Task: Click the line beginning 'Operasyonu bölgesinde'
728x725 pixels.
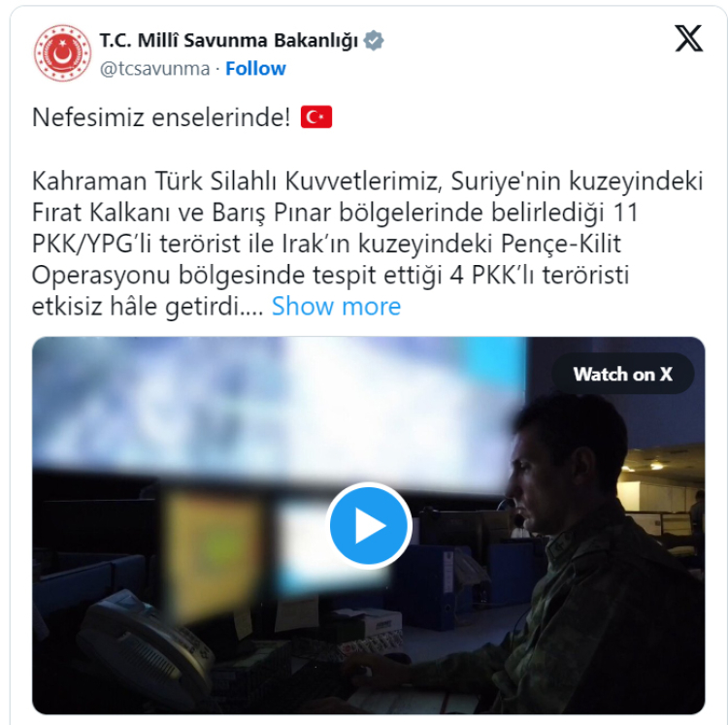Action: [330, 275]
